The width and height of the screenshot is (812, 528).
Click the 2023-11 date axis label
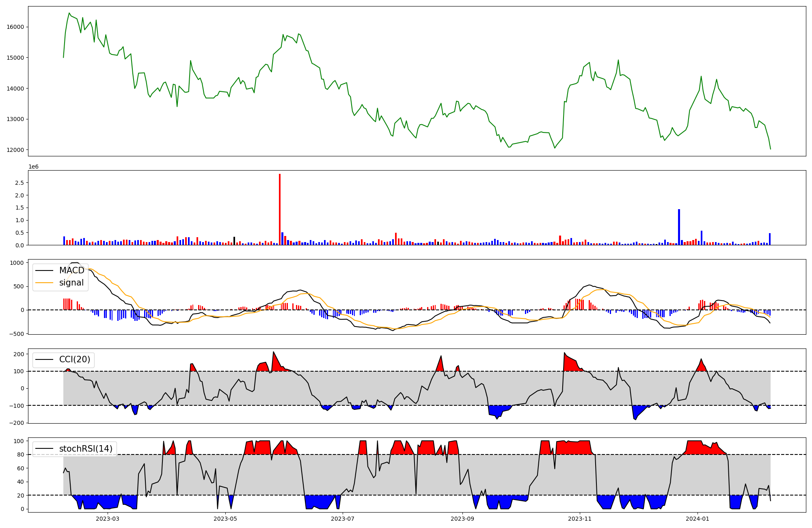[580, 519]
